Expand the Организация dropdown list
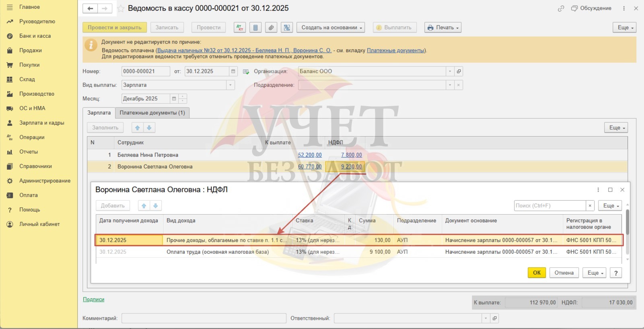Image resolution: width=644 pixels, height=329 pixels. (450, 71)
